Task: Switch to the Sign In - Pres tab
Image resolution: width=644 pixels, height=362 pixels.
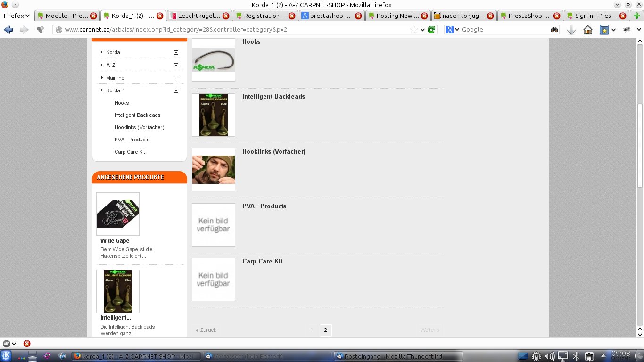Action: [x=596, y=16]
